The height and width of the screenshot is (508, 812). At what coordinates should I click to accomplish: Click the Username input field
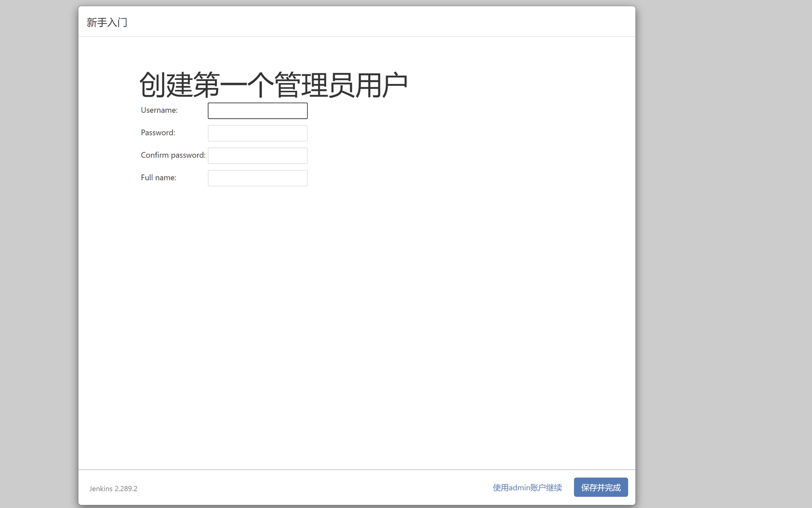point(258,111)
